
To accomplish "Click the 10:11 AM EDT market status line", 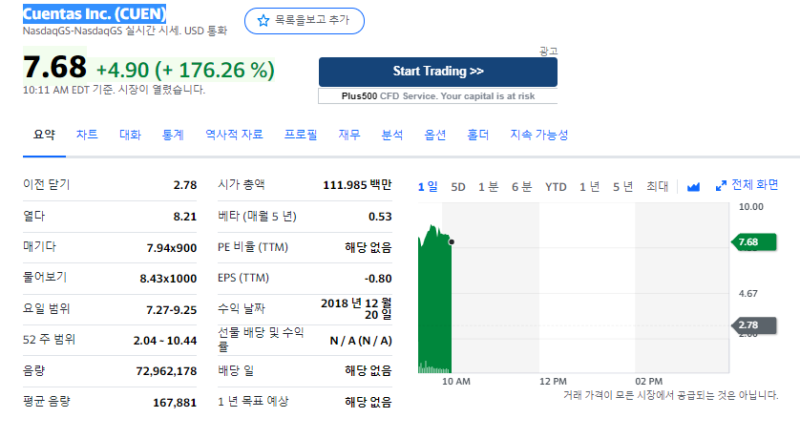I will (114, 90).
